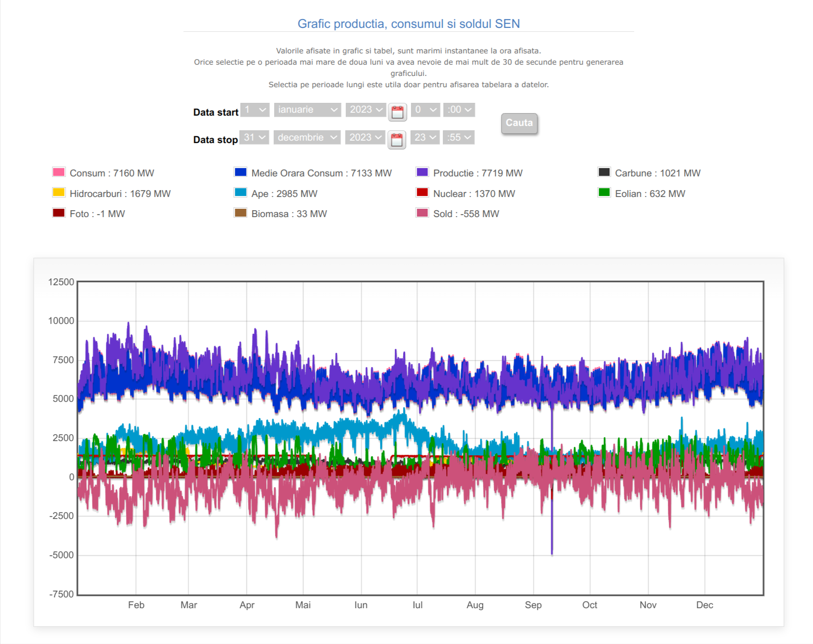Screen dimensions: 813x644
Task: Click the yellow Hidrocarburi legend swatch
Action: coord(59,193)
